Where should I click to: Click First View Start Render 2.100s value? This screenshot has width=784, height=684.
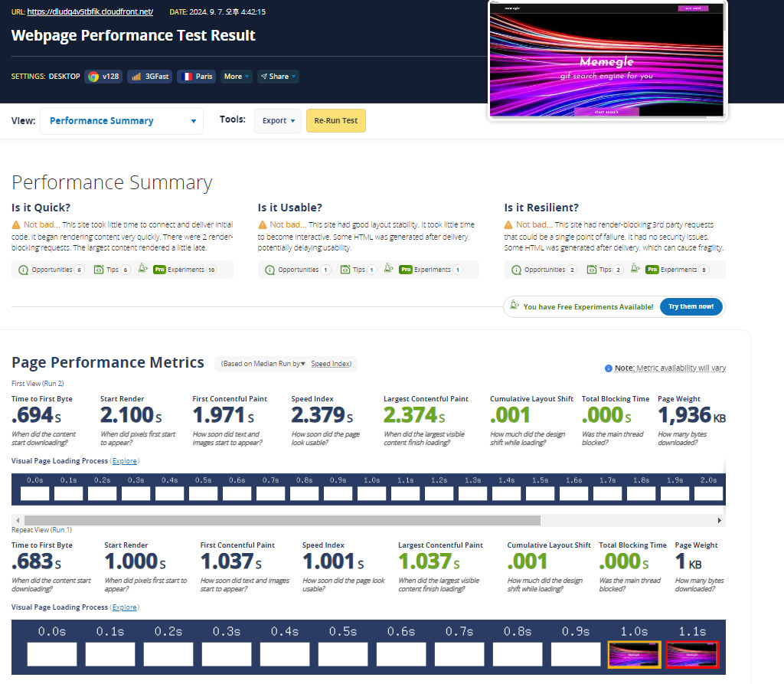(131, 415)
